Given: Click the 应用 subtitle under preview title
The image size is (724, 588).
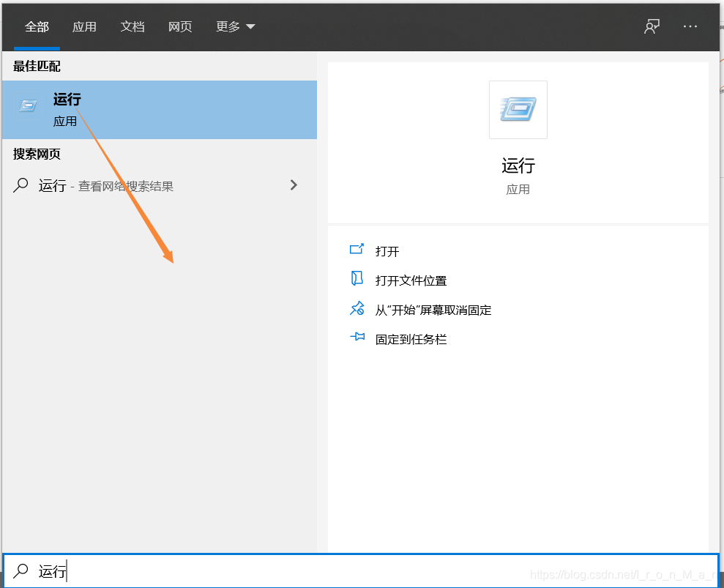Looking at the screenshot, I should [x=518, y=190].
